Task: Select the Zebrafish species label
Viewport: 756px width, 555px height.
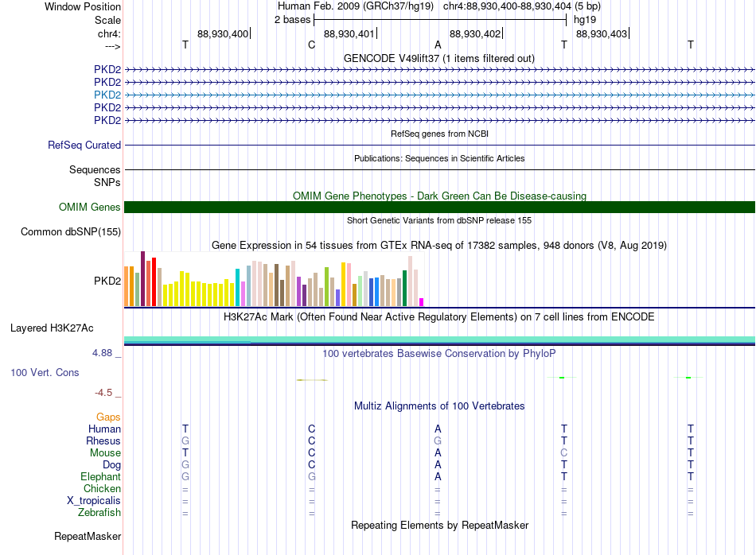Action: pos(99,512)
